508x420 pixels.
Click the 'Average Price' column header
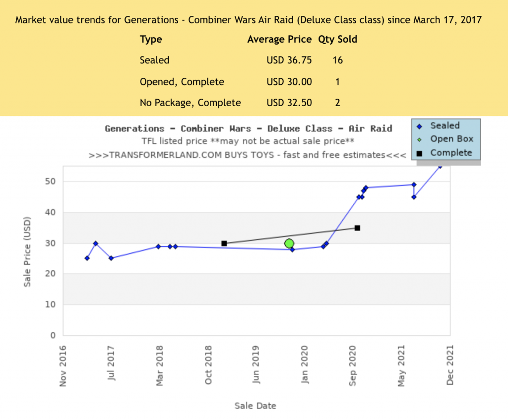pyautogui.click(x=279, y=40)
